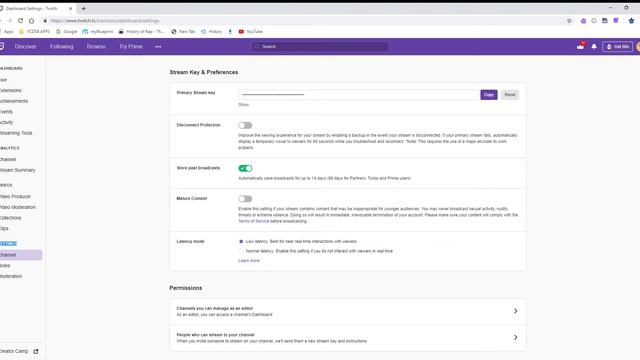Open a new browser tab with the plus icon

(83, 8)
